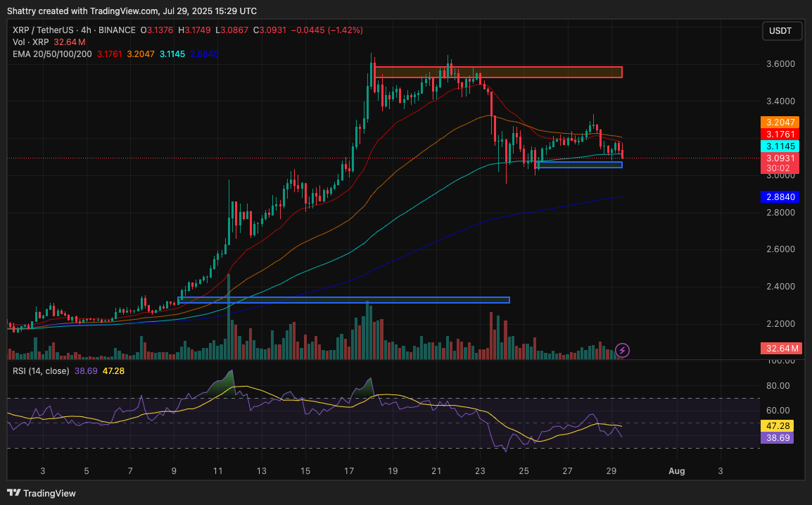Toggle the USDT currency unit button

click(782, 31)
